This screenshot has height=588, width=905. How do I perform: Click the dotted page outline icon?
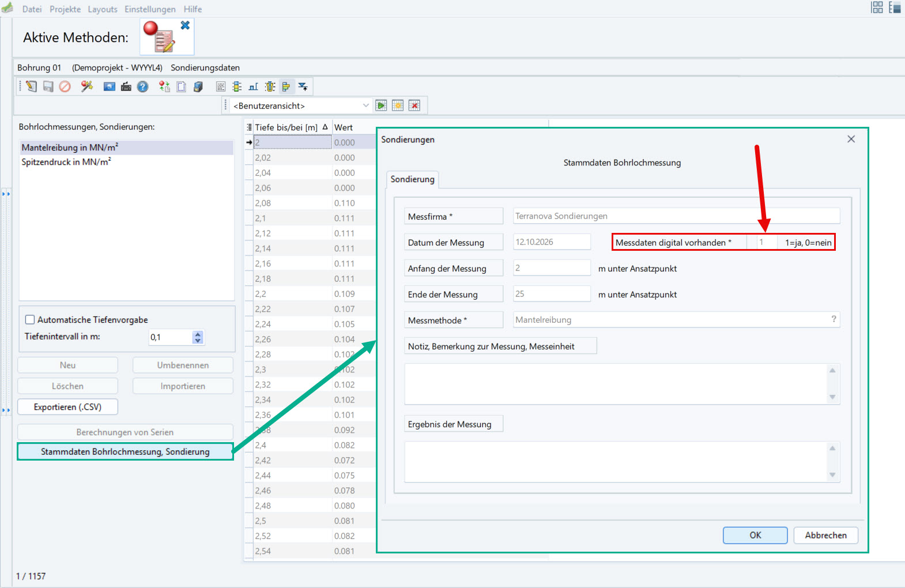(181, 86)
